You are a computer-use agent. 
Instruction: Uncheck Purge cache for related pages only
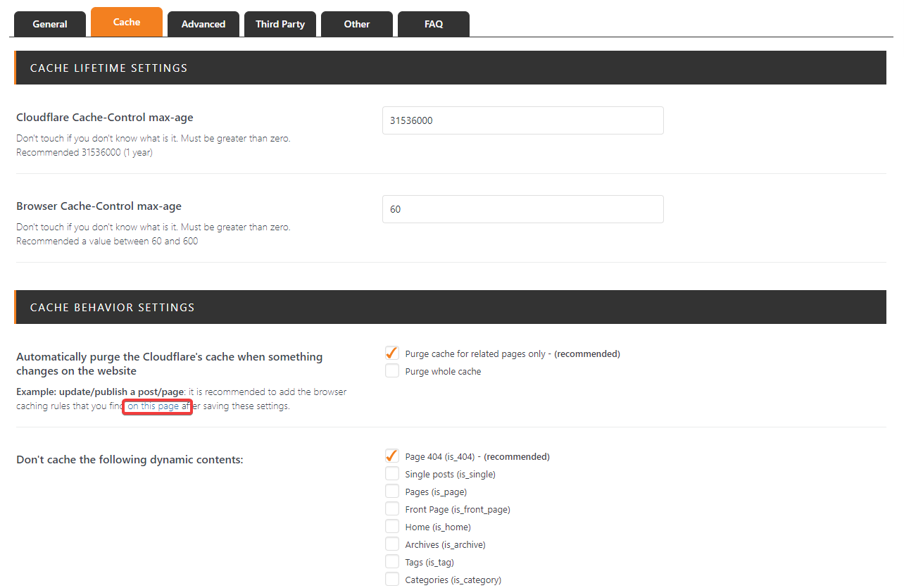coord(392,354)
